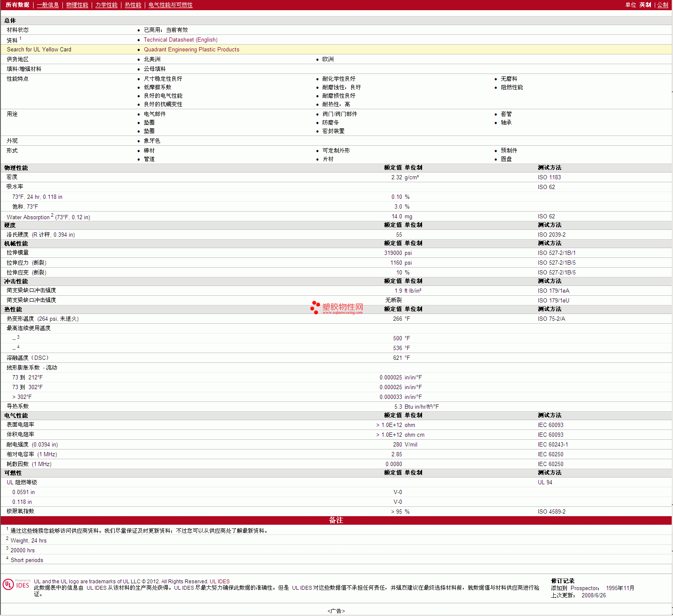The image size is (673, 616).
Task: Click the right-edge vertical scrollbar
Action: click(672, 297)
